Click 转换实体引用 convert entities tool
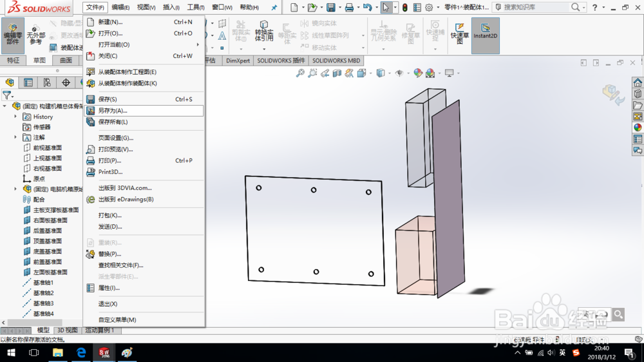644x362 pixels. 264,31
